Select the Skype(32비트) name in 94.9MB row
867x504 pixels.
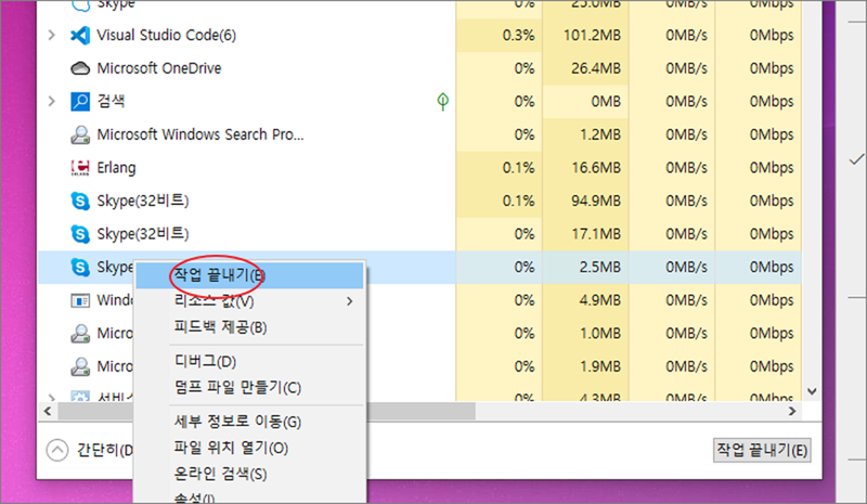[x=143, y=201]
